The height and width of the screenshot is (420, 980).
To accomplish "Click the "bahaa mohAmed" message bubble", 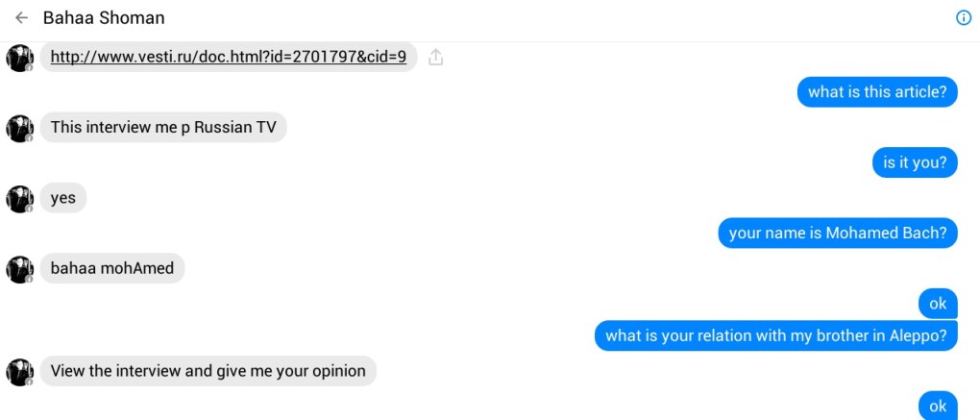I will pos(112,269).
